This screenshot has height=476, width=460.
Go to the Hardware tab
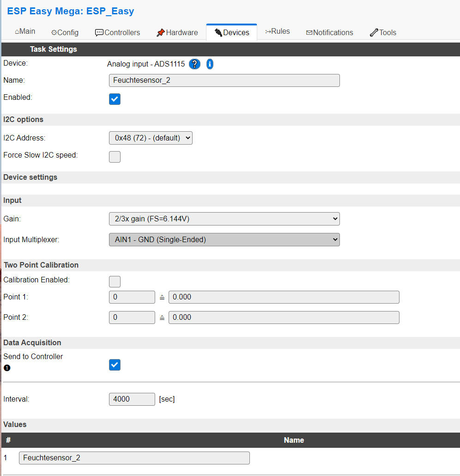(177, 32)
